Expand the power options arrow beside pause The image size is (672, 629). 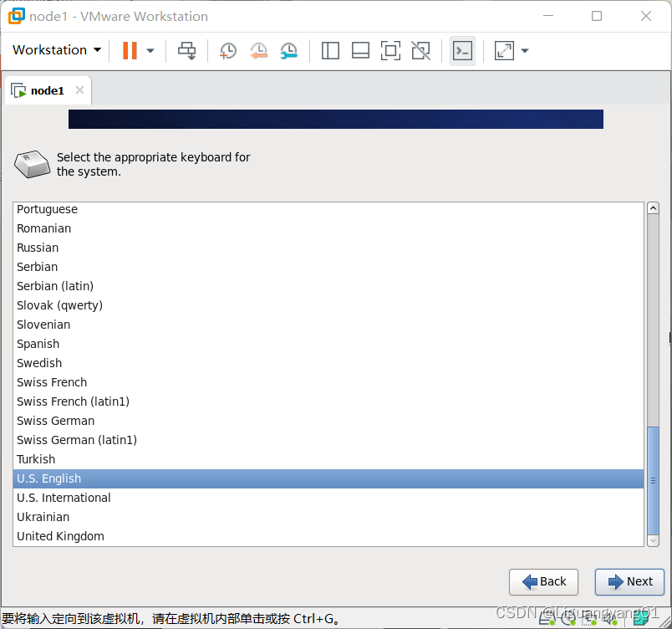[x=150, y=50]
